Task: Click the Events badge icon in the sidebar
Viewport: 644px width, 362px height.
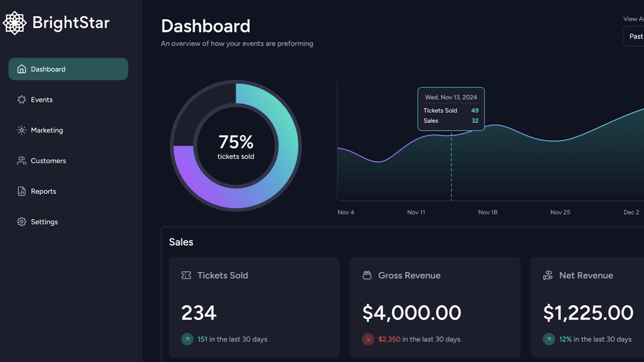Action: pos(21,100)
